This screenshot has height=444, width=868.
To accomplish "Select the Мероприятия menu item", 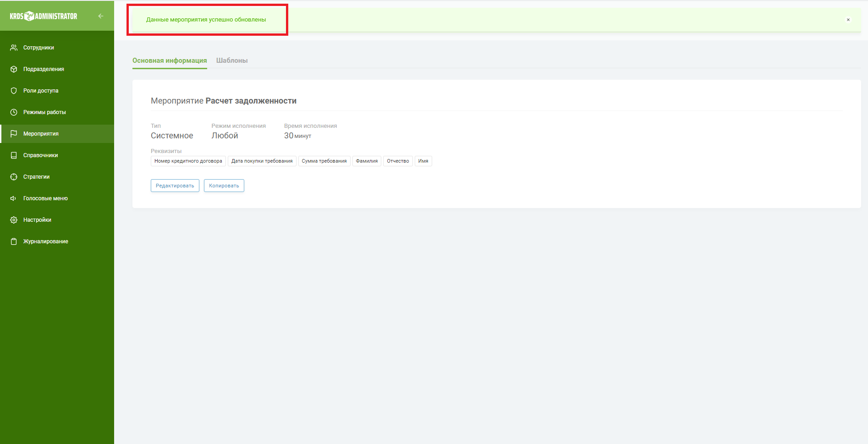I will [57, 134].
